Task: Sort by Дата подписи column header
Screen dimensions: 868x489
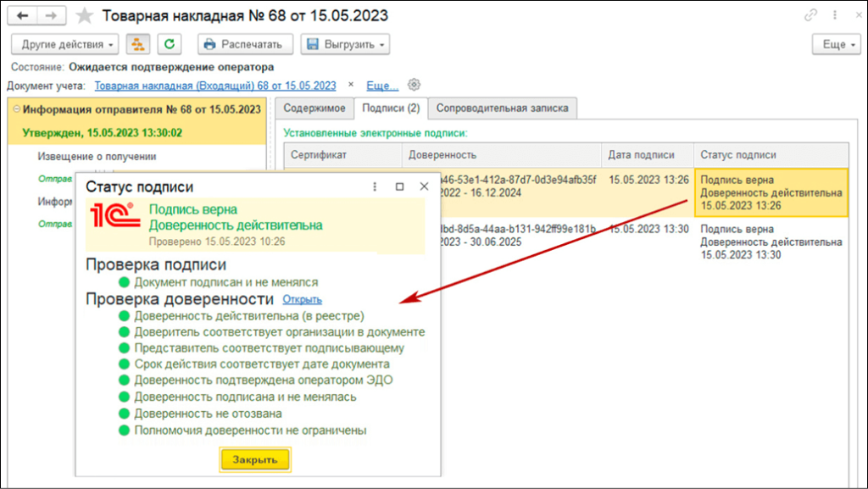Action: point(647,155)
